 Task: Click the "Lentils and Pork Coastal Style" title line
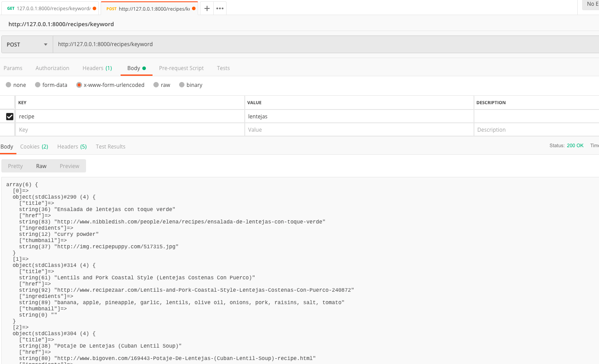pos(137,278)
